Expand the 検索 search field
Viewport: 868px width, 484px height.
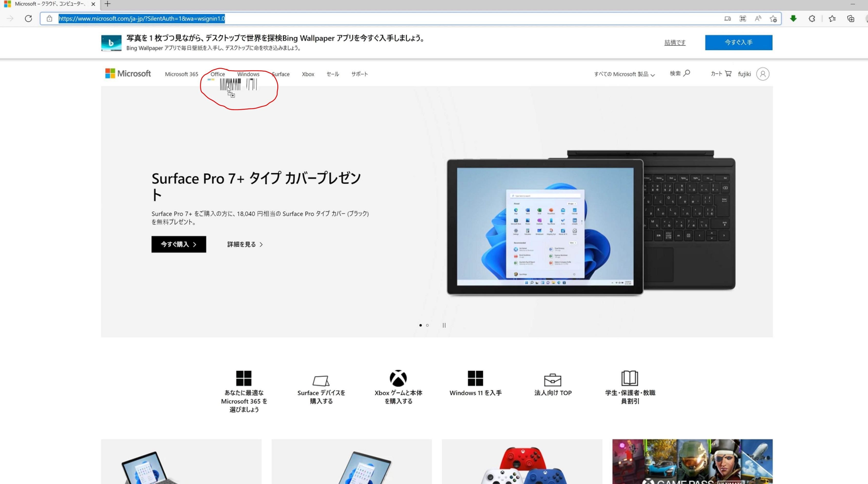pyautogui.click(x=680, y=74)
